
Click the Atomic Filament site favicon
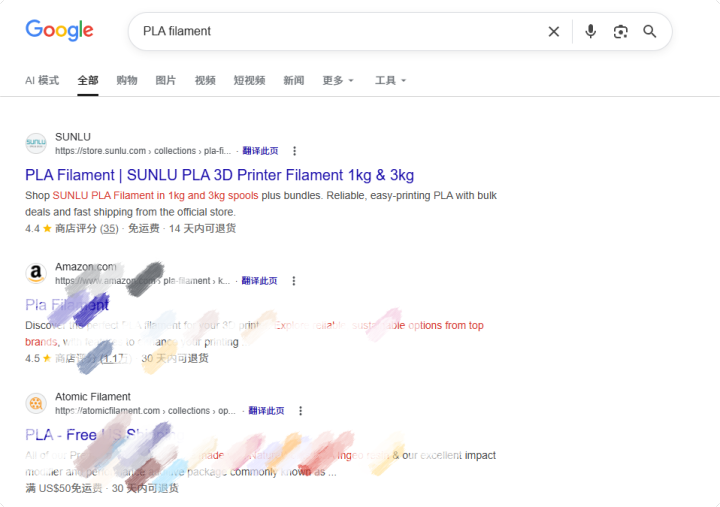(36, 403)
